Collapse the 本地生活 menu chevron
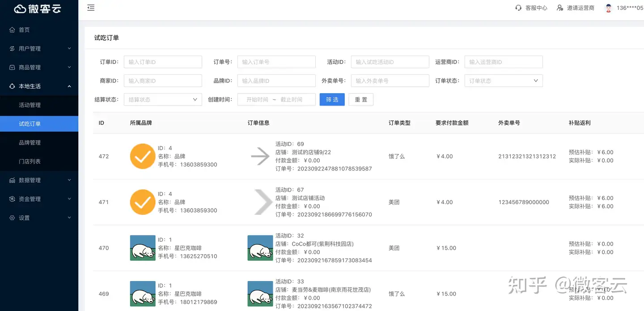Image resolution: width=644 pixels, height=311 pixels. (x=69, y=86)
